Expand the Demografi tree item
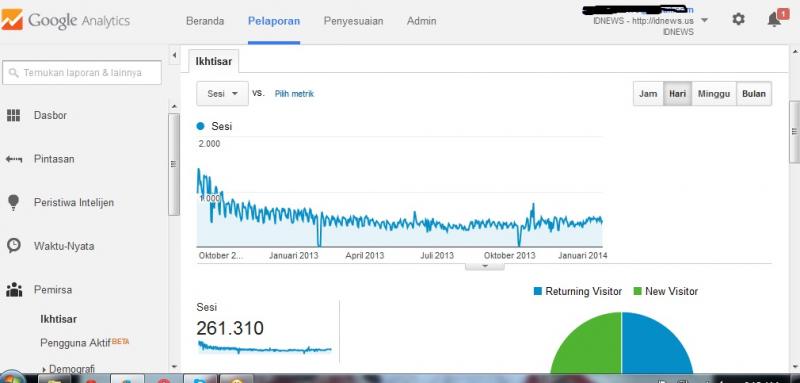The width and height of the screenshot is (800, 383). [x=68, y=368]
